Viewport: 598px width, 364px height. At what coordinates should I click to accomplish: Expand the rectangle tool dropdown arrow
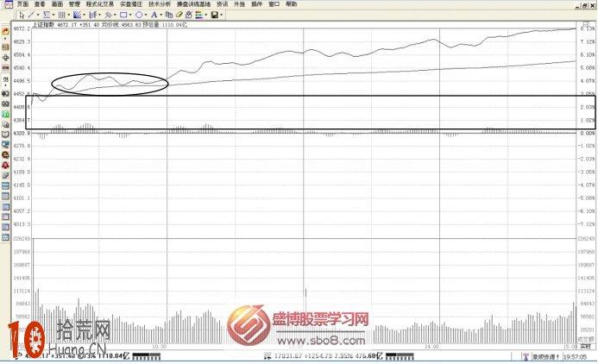[x=130, y=15]
